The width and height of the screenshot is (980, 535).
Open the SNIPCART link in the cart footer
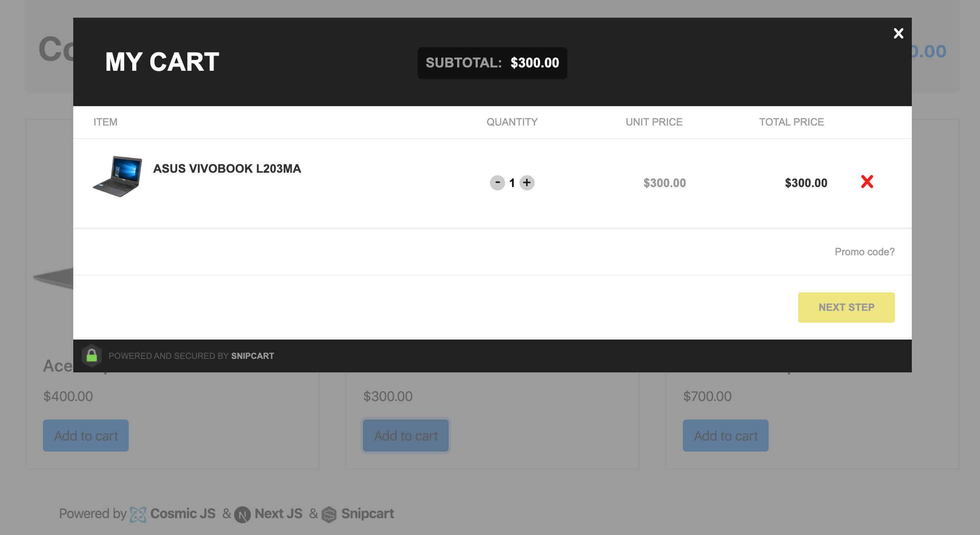coord(252,356)
